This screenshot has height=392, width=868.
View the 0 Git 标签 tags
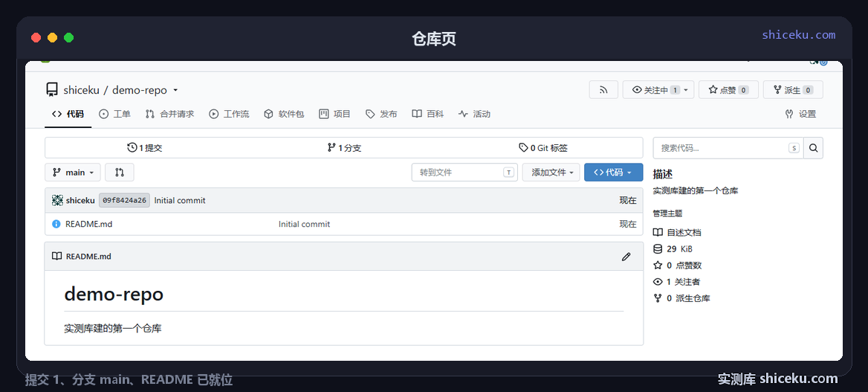tap(543, 148)
